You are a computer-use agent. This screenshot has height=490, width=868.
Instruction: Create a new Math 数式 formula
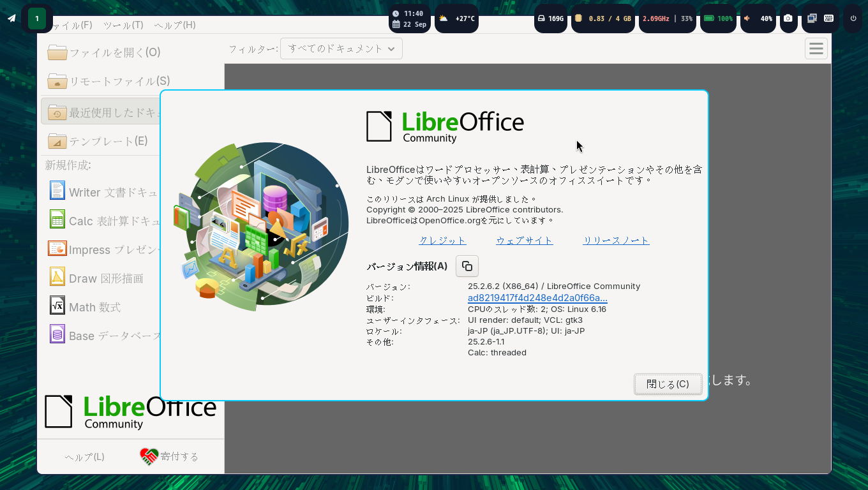click(x=86, y=307)
